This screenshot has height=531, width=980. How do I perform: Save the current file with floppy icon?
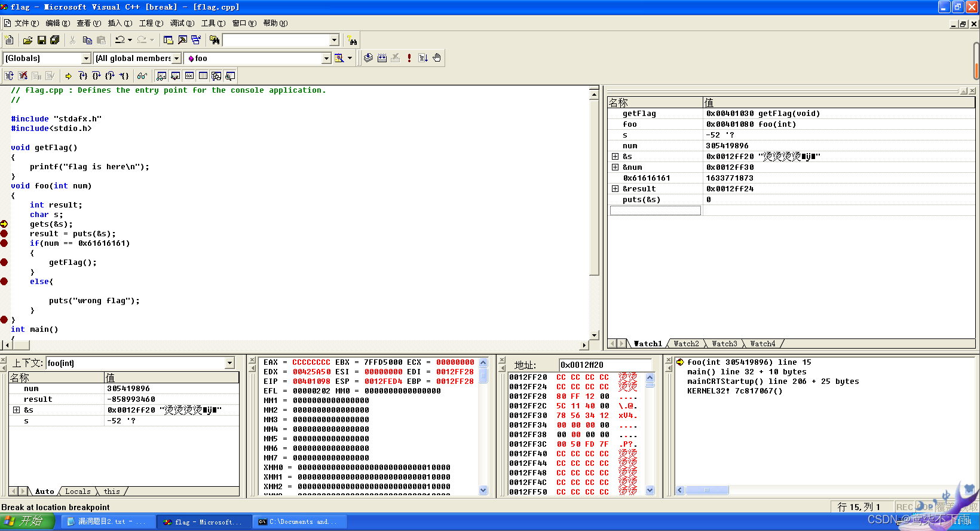(x=41, y=40)
